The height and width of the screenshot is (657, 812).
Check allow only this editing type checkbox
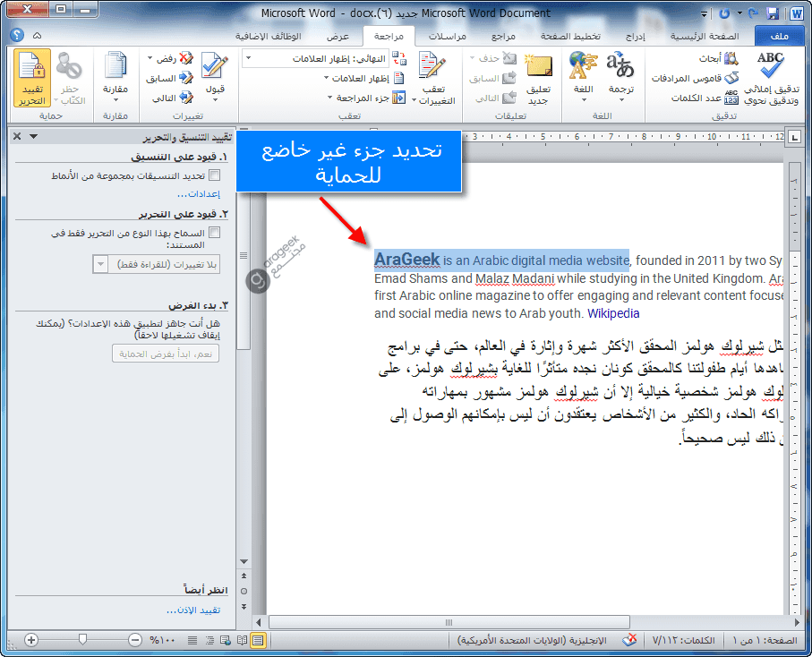pos(214,233)
